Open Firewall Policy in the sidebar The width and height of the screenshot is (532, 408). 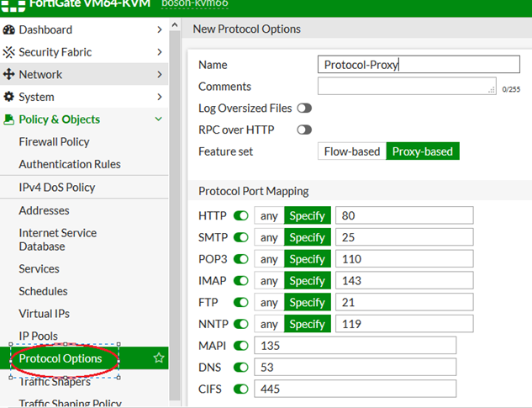(x=54, y=142)
